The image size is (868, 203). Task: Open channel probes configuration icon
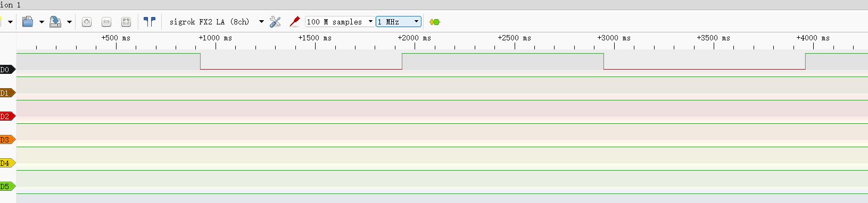coord(294,22)
